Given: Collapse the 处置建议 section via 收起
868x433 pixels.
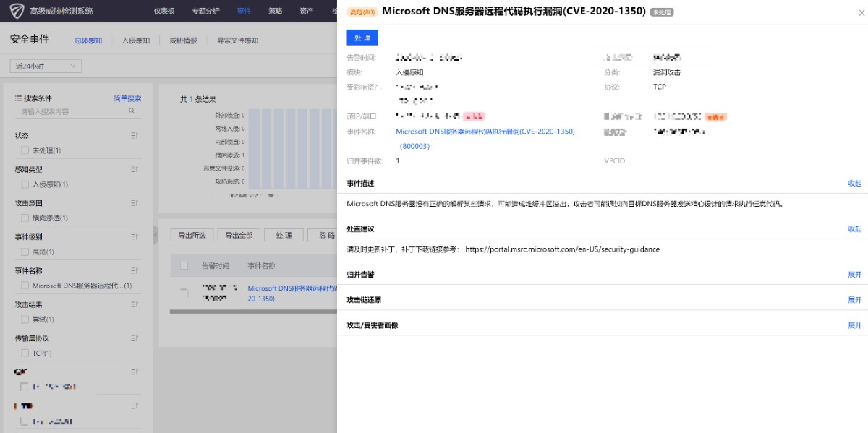Looking at the screenshot, I should pos(855,229).
